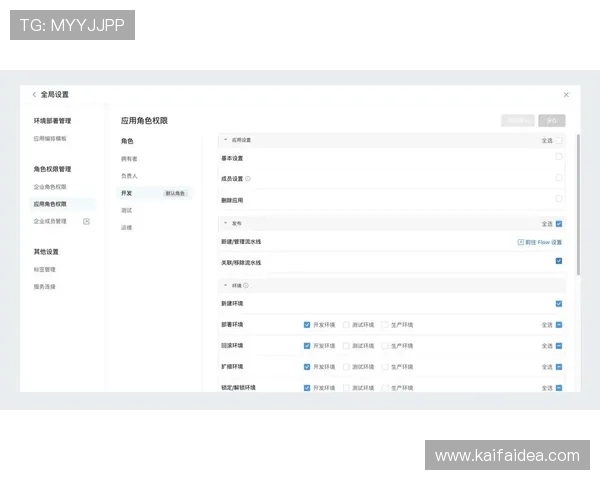This screenshot has width=600, height=480.
Task: Uncheck 全选 for the 发布 section
Action: click(x=559, y=224)
